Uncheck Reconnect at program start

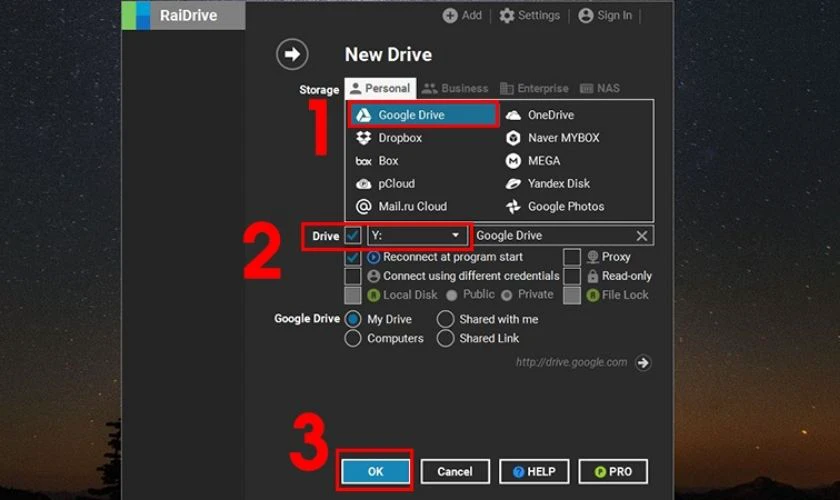(x=352, y=257)
